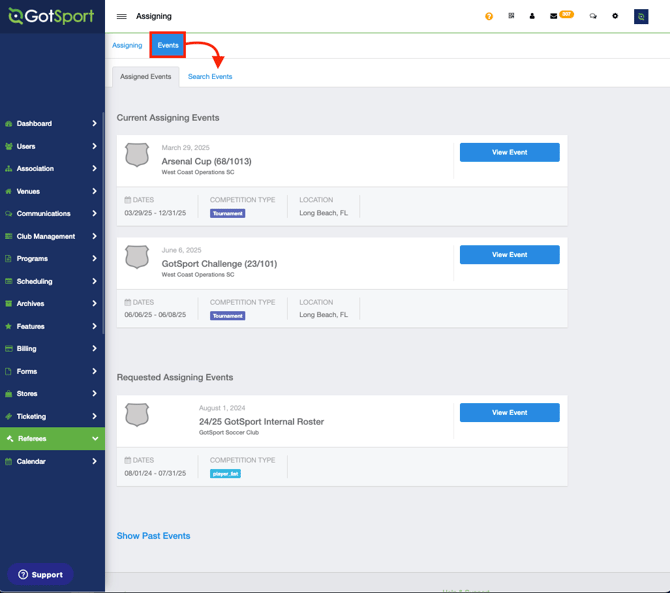
Task: Open the Search Events tab
Action: pos(210,76)
